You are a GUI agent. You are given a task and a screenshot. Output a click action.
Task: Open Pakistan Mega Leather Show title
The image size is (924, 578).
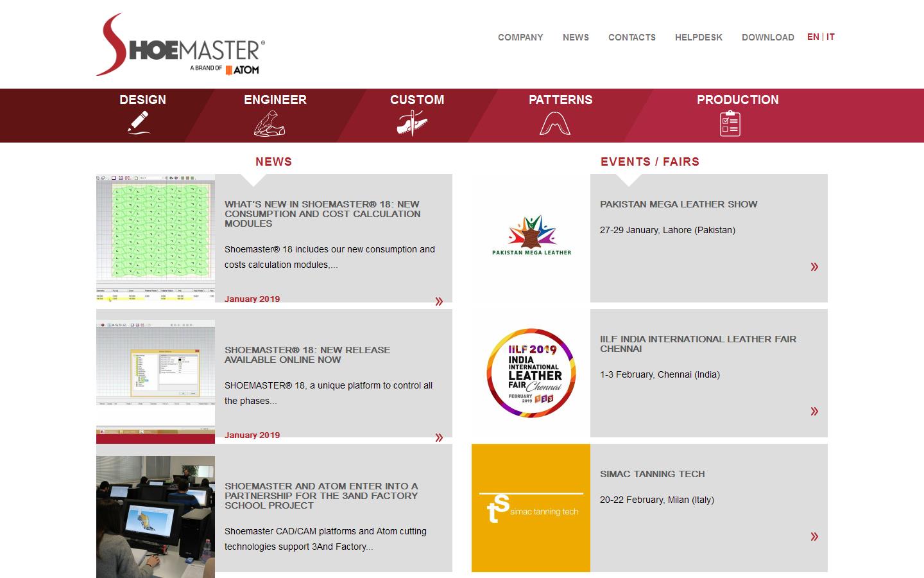[x=679, y=204]
